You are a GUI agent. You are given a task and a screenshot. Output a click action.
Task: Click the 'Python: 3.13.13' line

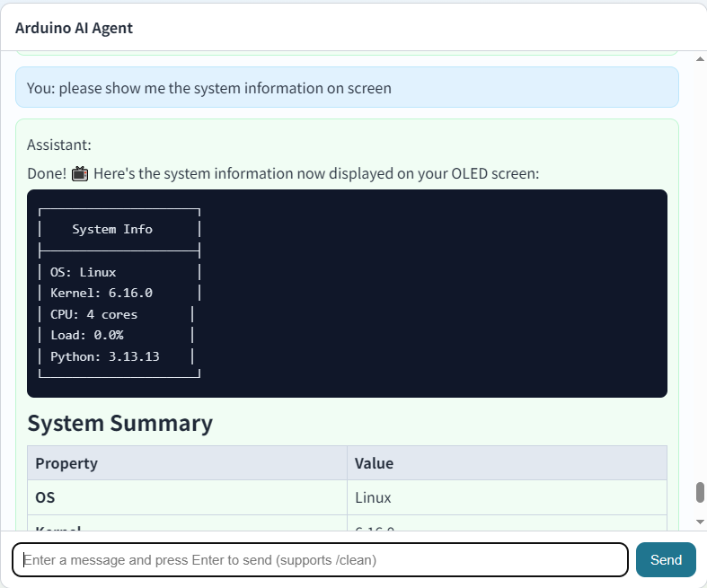coord(104,356)
